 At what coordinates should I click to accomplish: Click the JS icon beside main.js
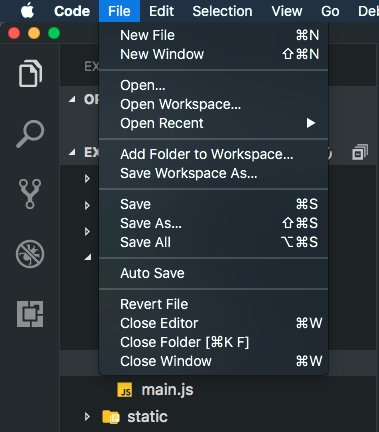(x=125, y=390)
